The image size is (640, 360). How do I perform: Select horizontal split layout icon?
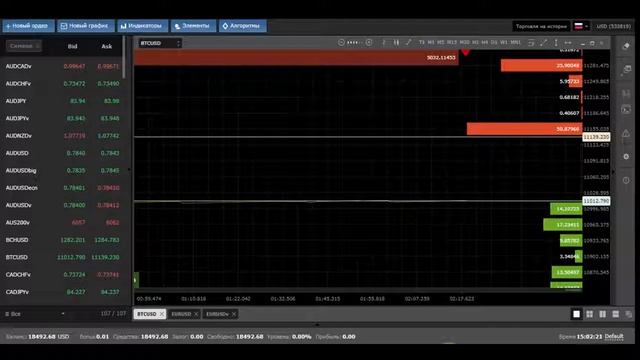pos(616,314)
